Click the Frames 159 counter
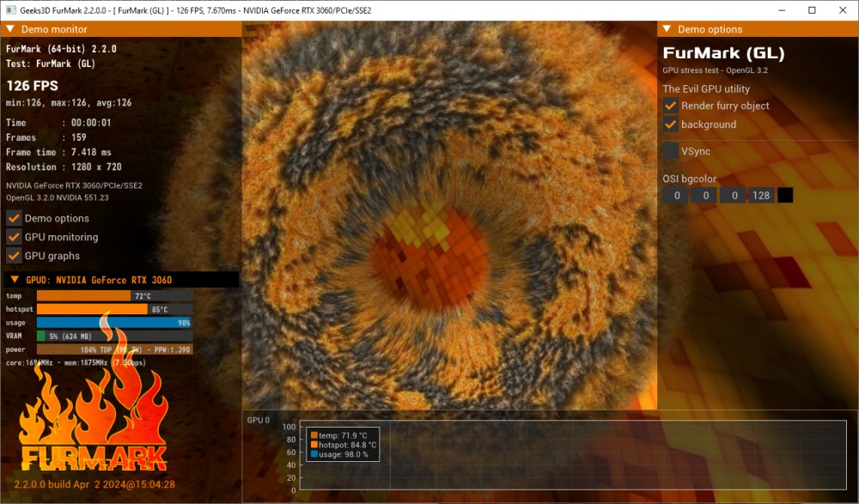Image resolution: width=859 pixels, height=504 pixels. coord(46,137)
